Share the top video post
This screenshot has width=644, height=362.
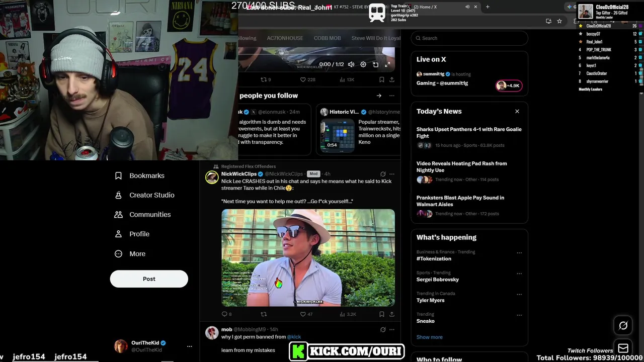(392, 79)
